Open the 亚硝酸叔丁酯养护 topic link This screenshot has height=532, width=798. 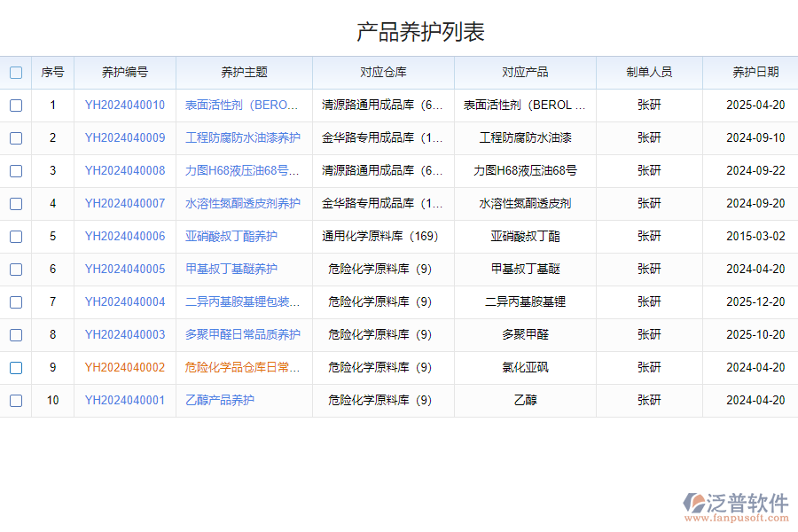click(232, 236)
